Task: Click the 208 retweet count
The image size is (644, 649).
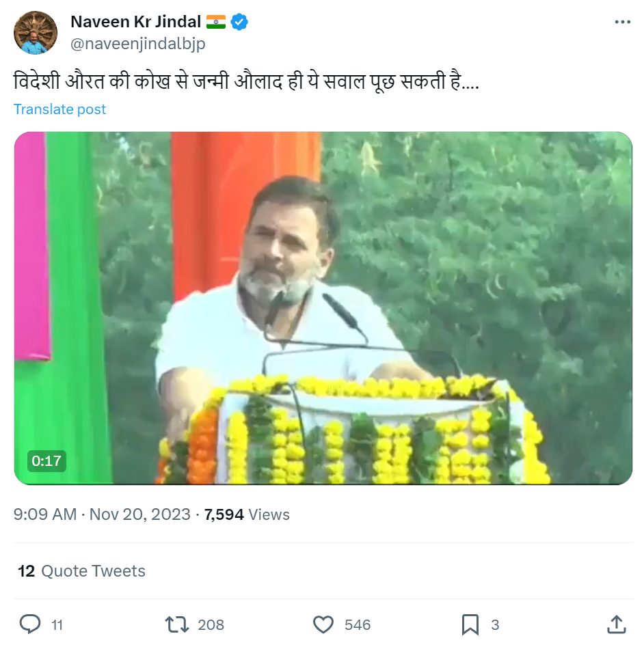Action: point(211,624)
